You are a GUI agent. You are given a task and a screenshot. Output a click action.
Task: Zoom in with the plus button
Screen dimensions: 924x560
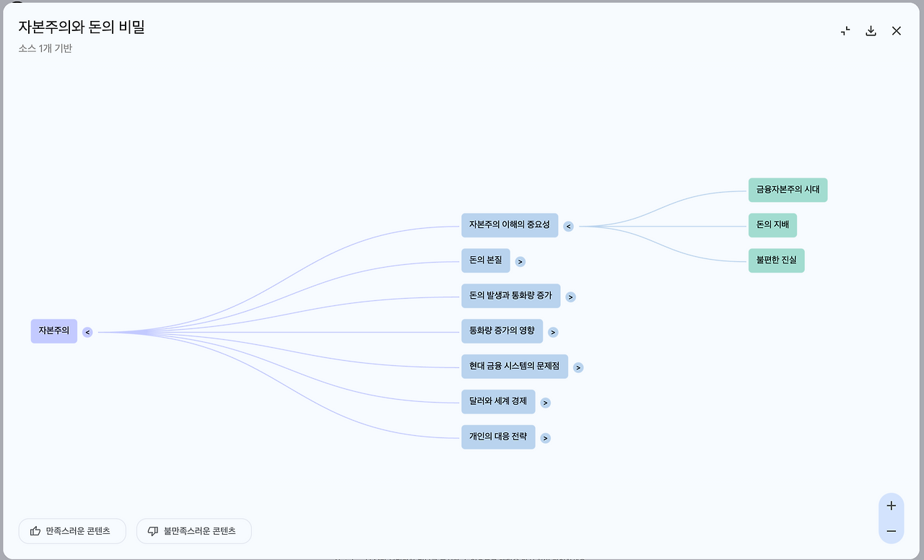pyautogui.click(x=892, y=506)
